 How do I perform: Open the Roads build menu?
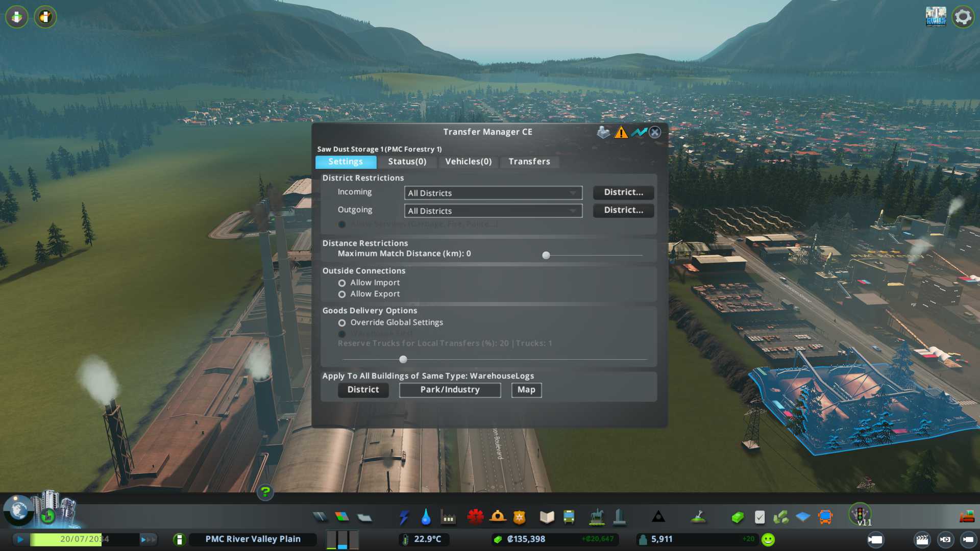[320, 517]
